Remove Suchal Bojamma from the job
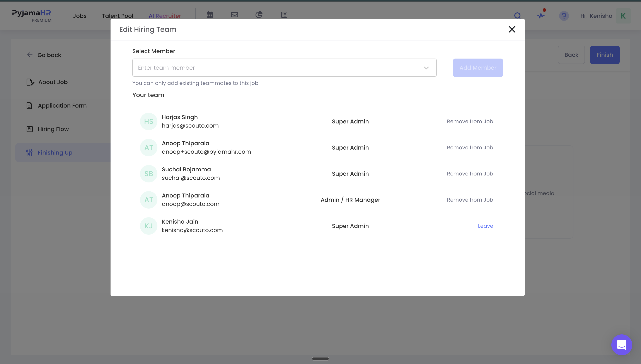Viewport: 641px width, 364px height. coord(470,174)
